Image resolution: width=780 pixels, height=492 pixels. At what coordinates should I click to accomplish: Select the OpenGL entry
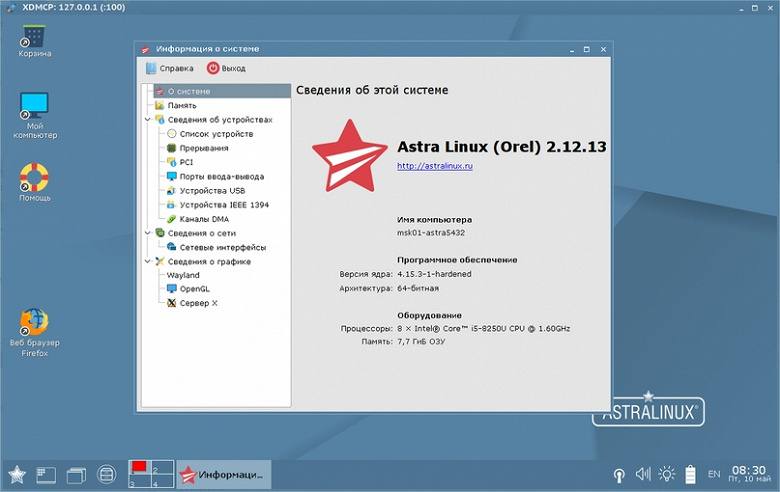click(189, 289)
